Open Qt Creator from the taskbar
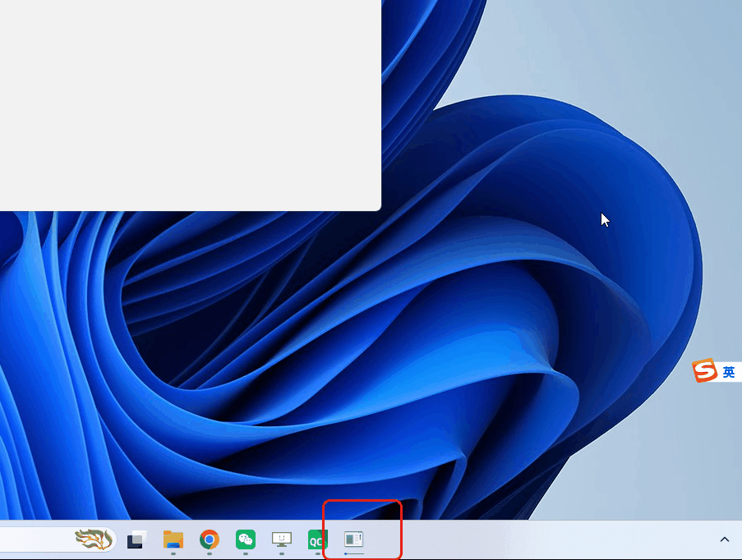The image size is (742, 560). 317,539
